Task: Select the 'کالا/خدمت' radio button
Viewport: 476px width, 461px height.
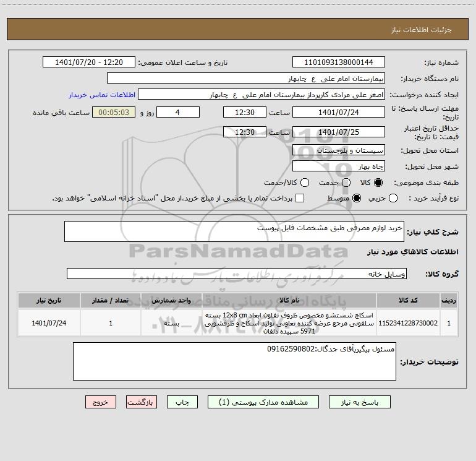Action: 305,183
